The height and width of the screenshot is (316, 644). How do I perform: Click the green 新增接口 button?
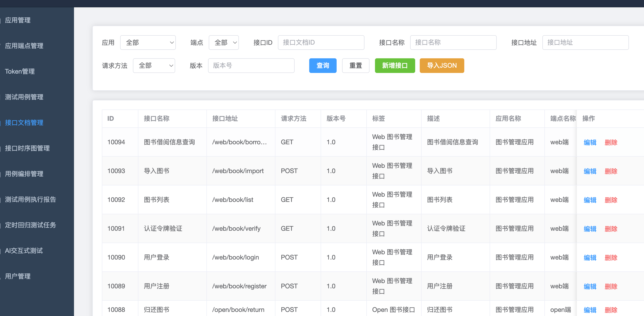coord(395,66)
